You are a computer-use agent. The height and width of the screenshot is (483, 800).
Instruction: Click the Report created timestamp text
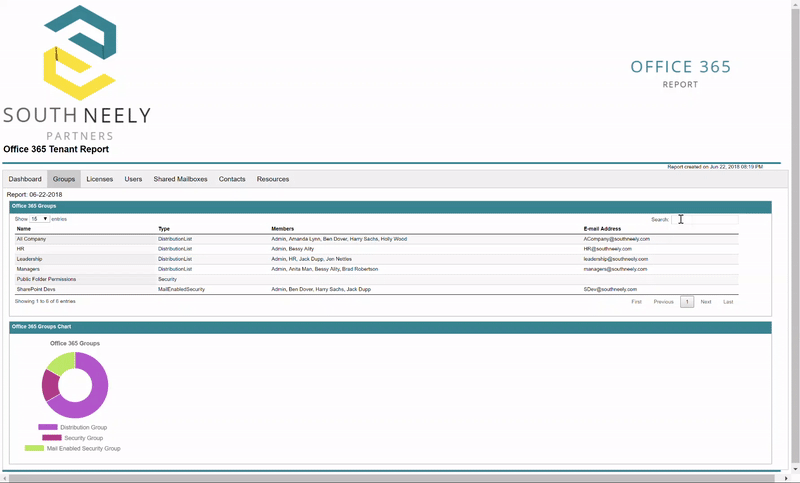[715, 167]
